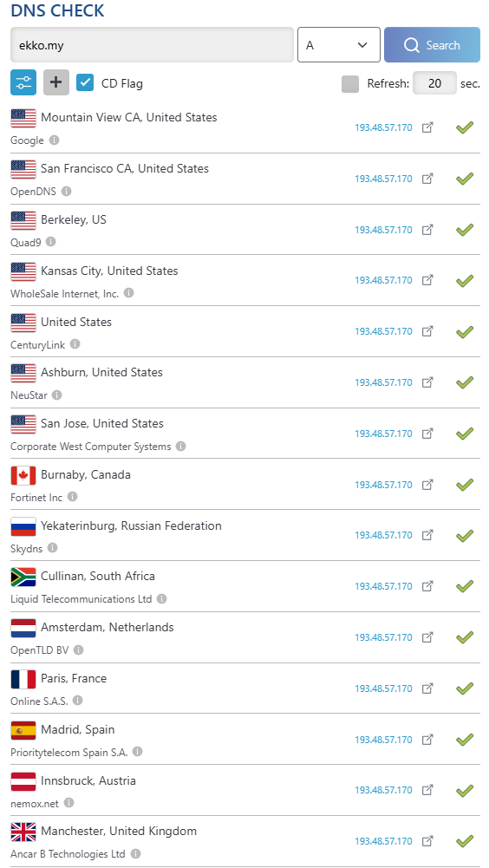Open the filter settings sliders icon
This screenshot has height=868, width=489.
pyautogui.click(x=23, y=83)
